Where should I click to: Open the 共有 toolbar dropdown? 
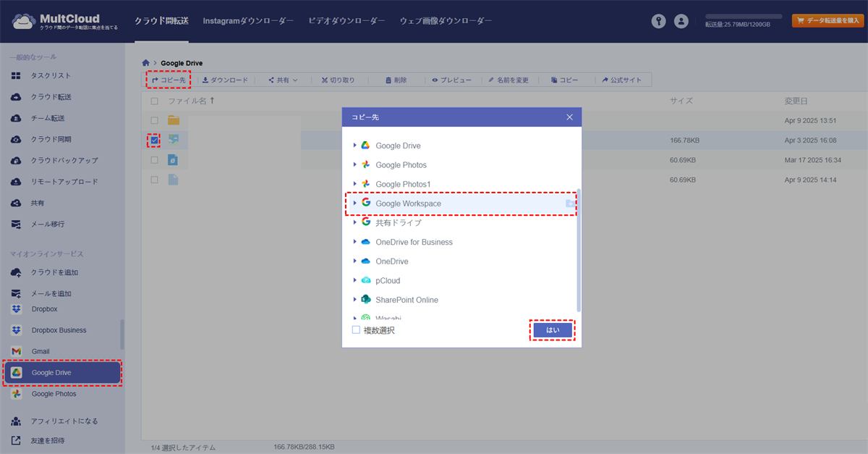(x=283, y=80)
